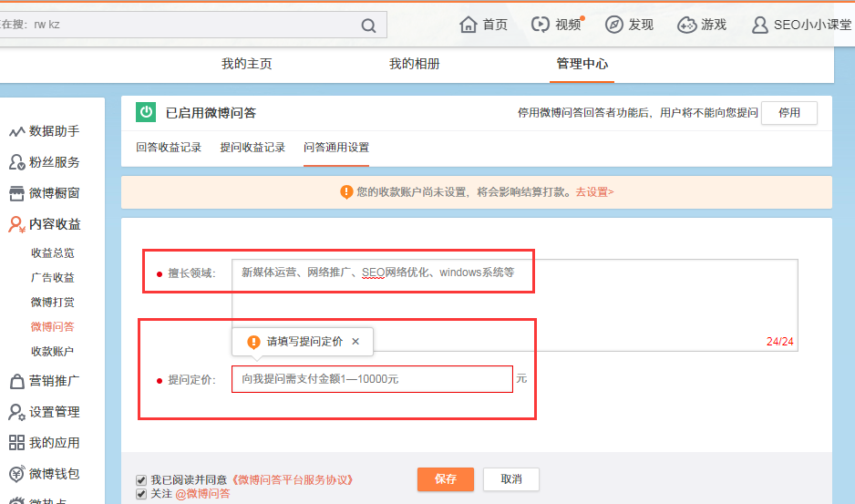Image resolution: width=855 pixels, height=504 pixels.
Task: Click 微博钱包 wallet icon in sidebar
Action: pos(17,473)
